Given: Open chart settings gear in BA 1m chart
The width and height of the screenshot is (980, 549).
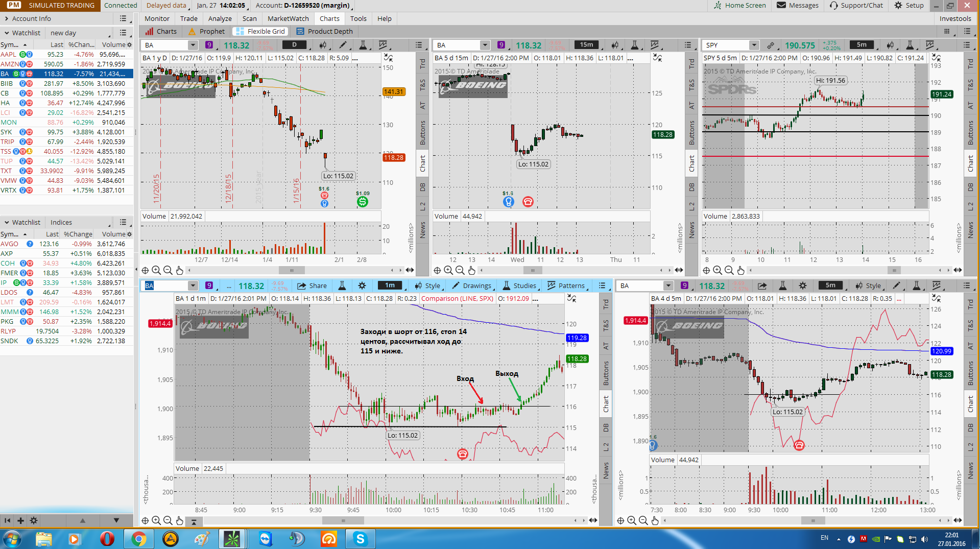Looking at the screenshot, I should [362, 286].
